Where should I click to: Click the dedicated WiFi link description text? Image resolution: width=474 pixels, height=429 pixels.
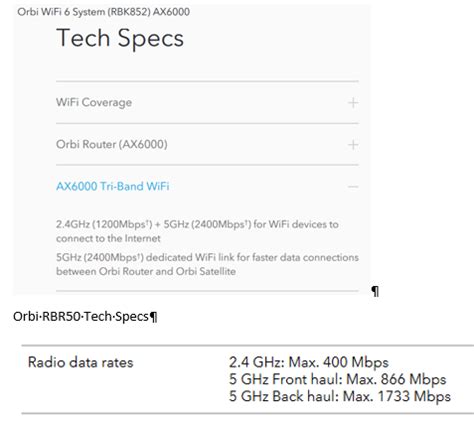coord(207,264)
